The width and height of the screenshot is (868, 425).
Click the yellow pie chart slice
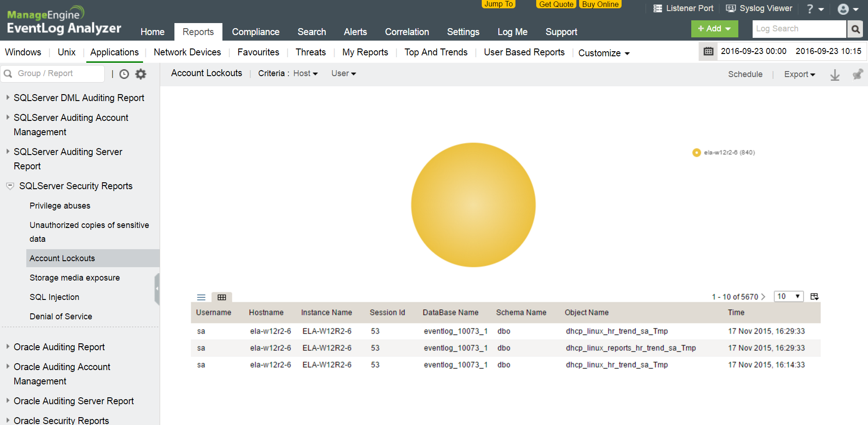(473, 205)
